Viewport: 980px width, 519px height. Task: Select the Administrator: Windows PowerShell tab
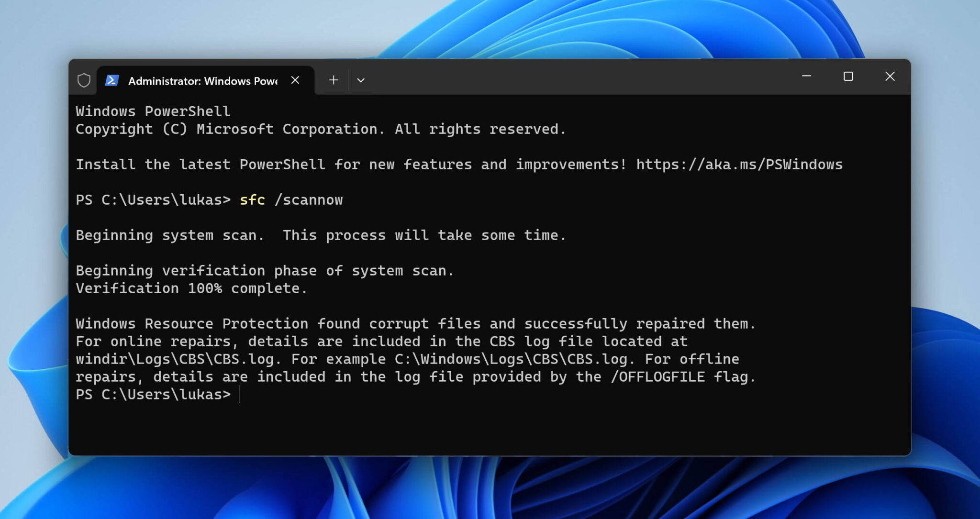(201, 80)
